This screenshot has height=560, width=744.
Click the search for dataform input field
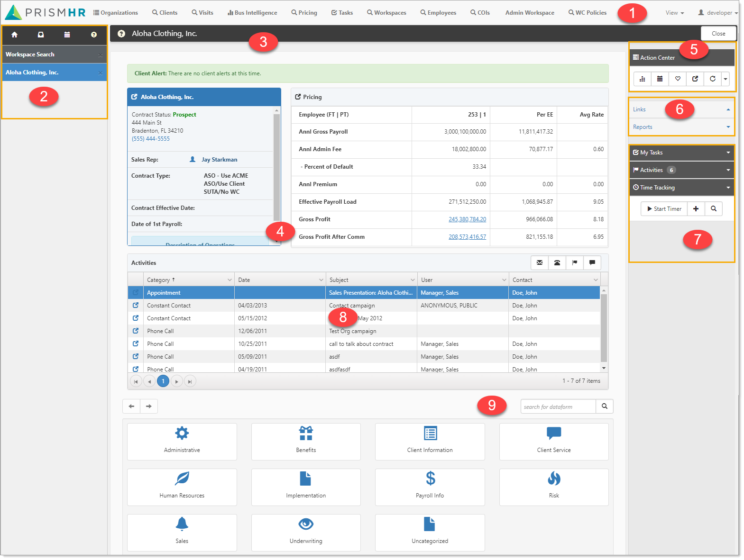pyautogui.click(x=558, y=406)
